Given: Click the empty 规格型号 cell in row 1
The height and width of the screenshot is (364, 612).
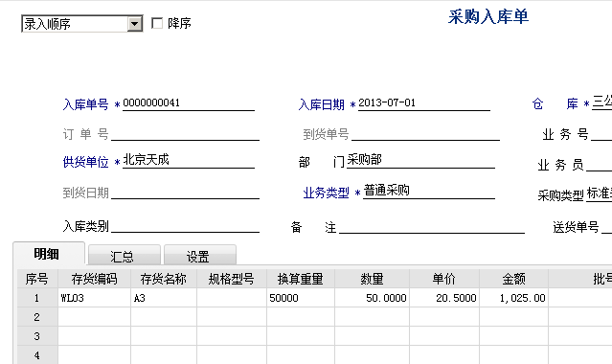Looking at the screenshot, I should 232,298.
